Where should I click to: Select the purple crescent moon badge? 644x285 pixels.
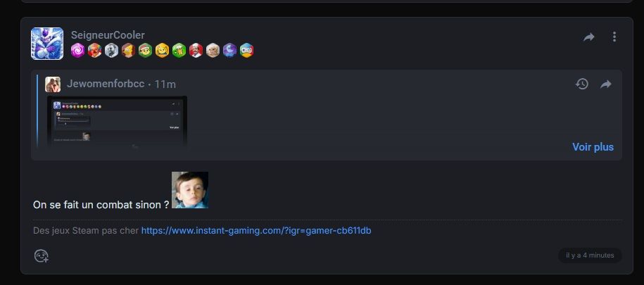[x=229, y=51]
